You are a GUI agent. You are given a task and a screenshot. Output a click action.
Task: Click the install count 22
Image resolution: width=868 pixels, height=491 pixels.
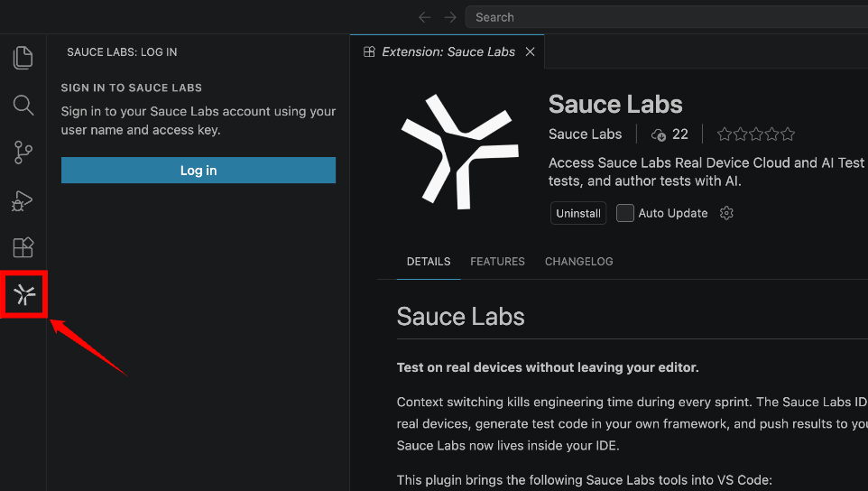tap(669, 134)
